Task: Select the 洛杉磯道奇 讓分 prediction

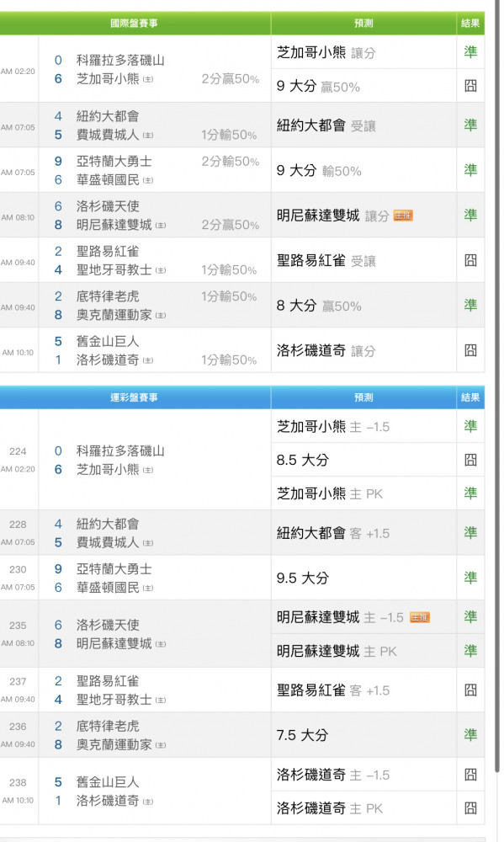Action: point(326,350)
